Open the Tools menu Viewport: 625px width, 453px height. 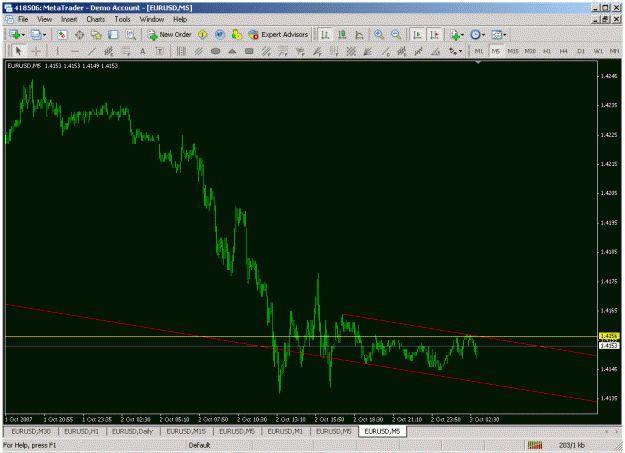tap(122, 19)
